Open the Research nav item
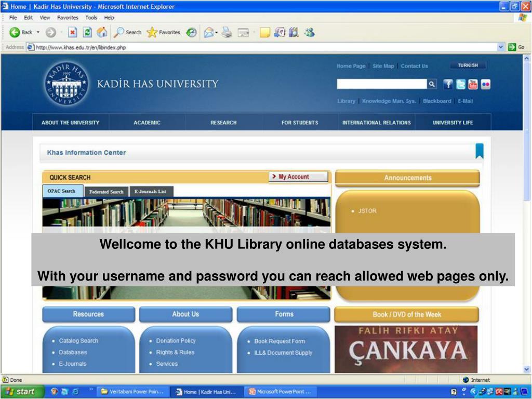 223,123
